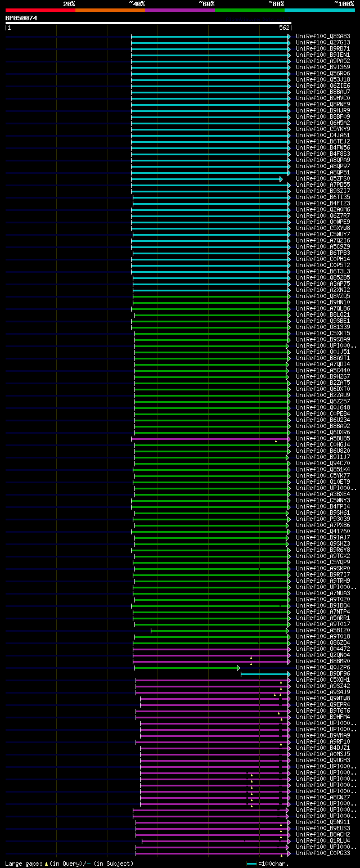Select hit UniRef100_B8BAU7

(323, 92)
